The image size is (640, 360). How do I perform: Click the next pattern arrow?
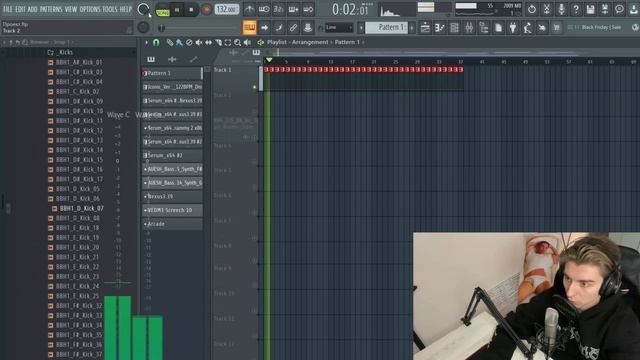[412, 28]
